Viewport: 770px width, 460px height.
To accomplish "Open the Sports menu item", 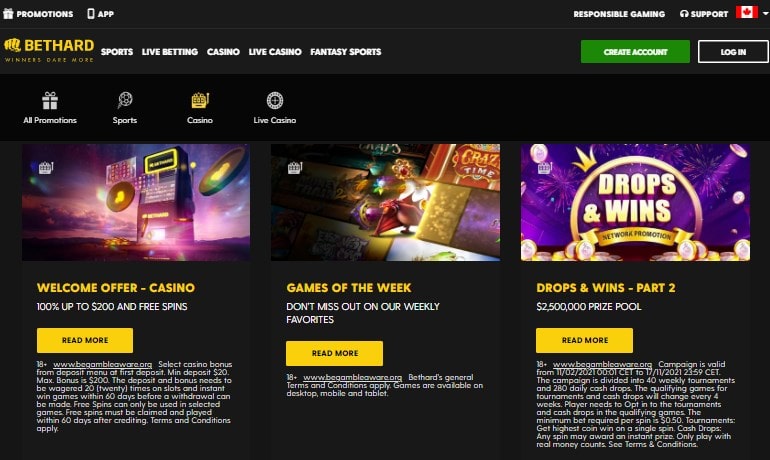I will tap(117, 52).
